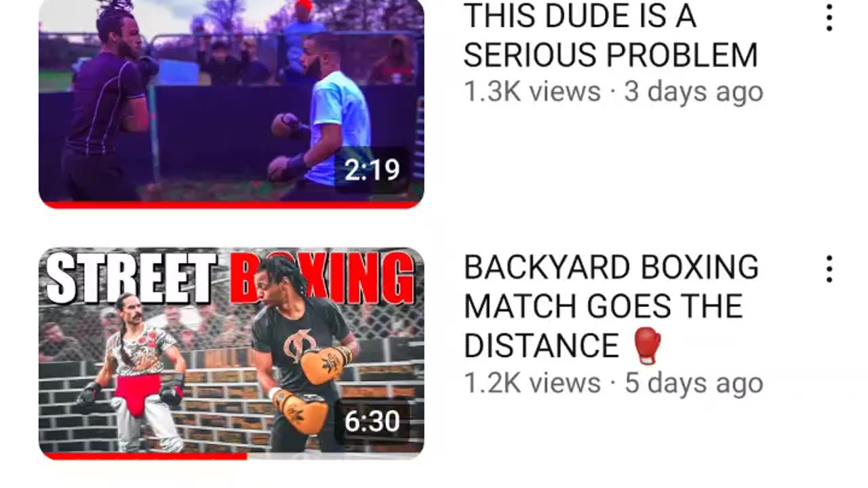Open options menu for THIS DUDE IS A SERIOUS PROBLEM

[829, 18]
